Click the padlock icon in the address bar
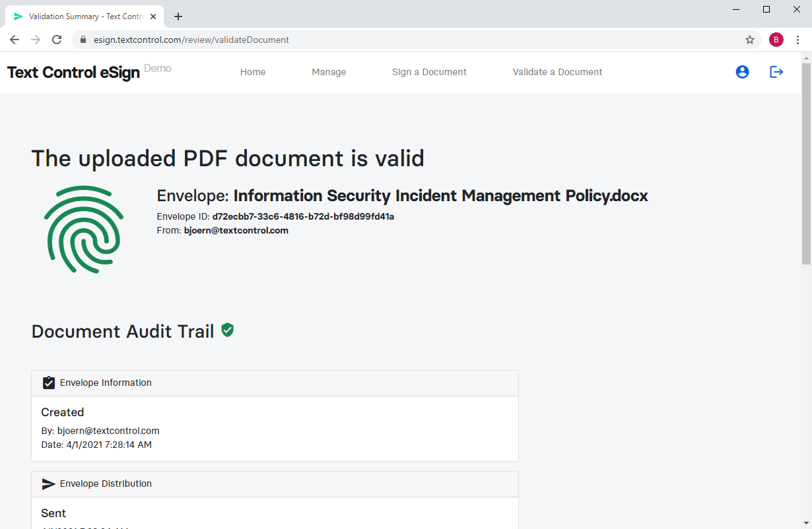 click(x=83, y=40)
